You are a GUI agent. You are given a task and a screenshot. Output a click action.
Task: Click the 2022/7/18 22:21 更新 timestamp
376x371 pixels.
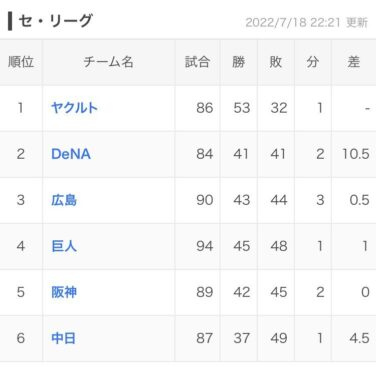(307, 23)
